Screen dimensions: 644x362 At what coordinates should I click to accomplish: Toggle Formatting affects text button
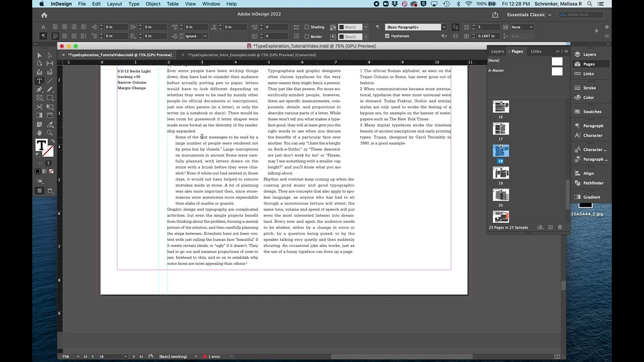tap(48, 163)
